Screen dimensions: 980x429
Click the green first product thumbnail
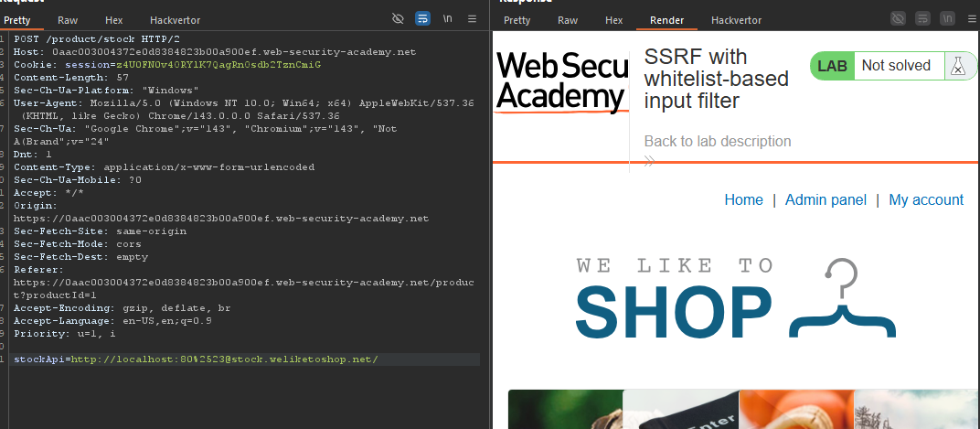click(566, 409)
